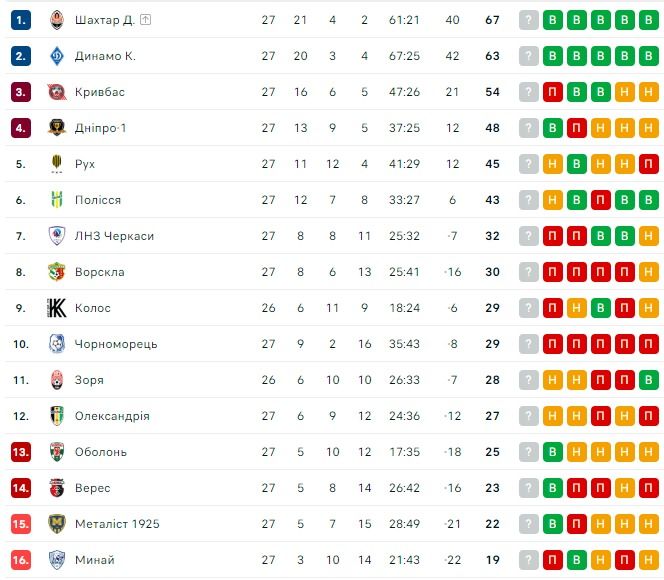Click the Кривбас team logo
Screen dimensions: 664x580
56,92
